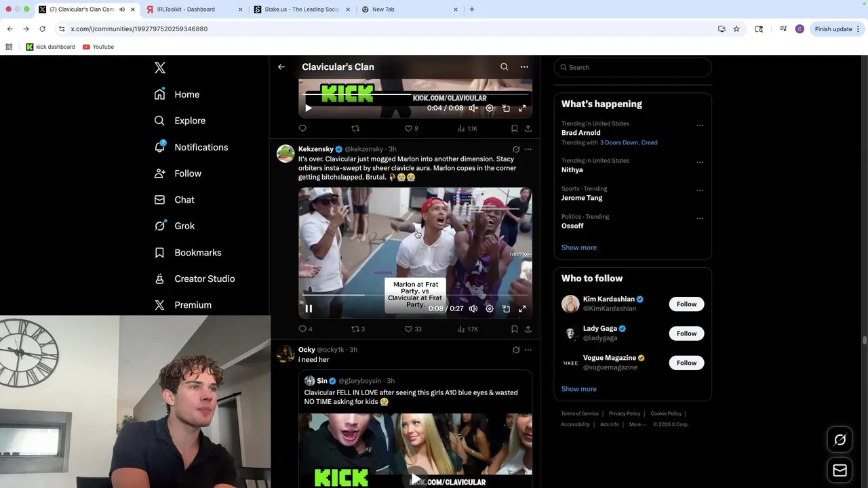Screen dimensions: 868x488
Task: Pause the Kekzensky video
Action: click(309, 308)
